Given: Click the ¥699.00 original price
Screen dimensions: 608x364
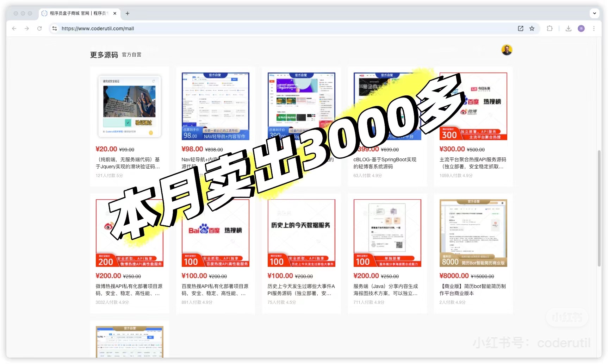Looking at the screenshot, I should click(390, 150).
